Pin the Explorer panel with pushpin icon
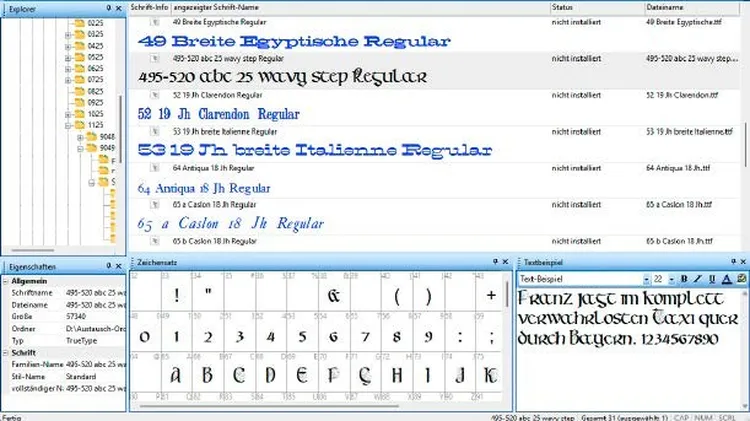Viewport: 750px width, 421px height. 107,7
